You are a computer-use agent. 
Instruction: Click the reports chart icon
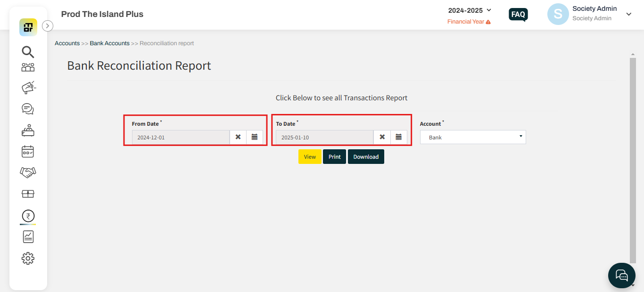pos(28,236)
